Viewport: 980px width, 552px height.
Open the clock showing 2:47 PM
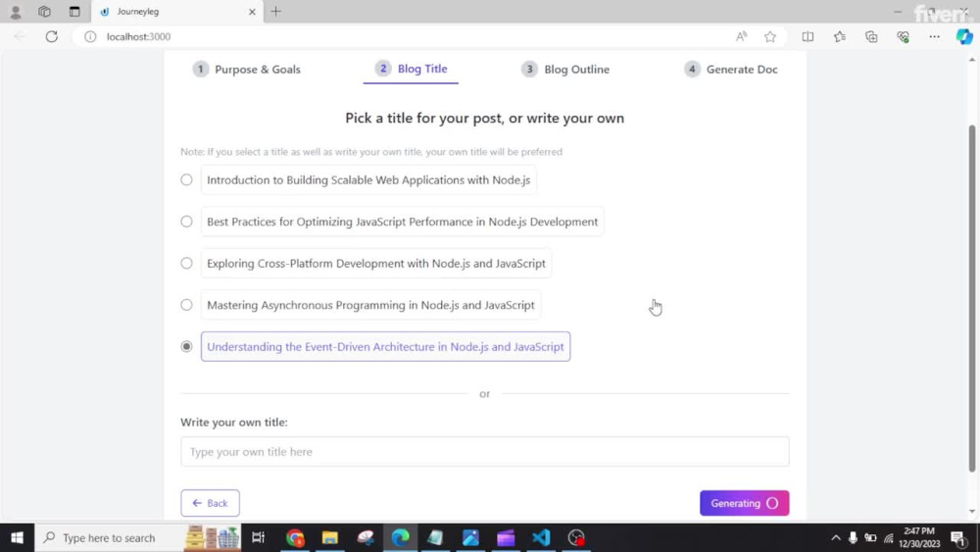tap(919, 537)
